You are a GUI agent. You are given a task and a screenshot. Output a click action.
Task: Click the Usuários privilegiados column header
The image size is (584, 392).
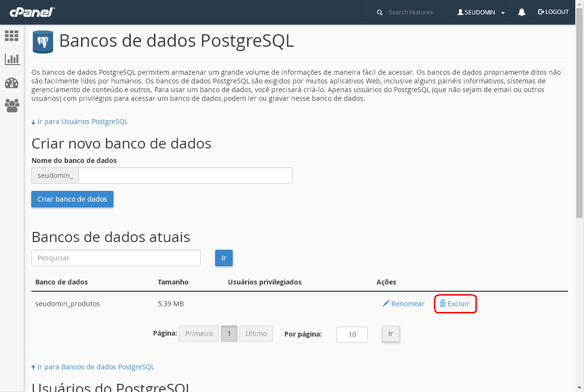[x=264, y=282]
